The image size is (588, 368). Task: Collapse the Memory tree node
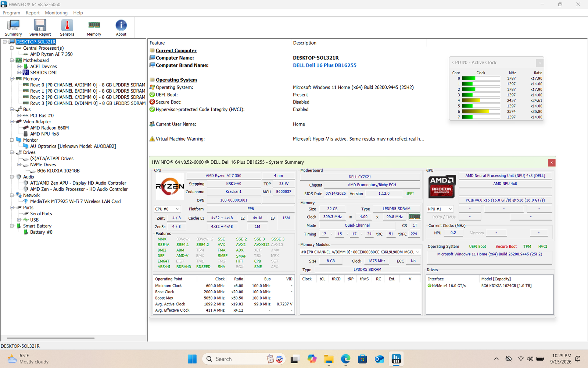point(12,79)
